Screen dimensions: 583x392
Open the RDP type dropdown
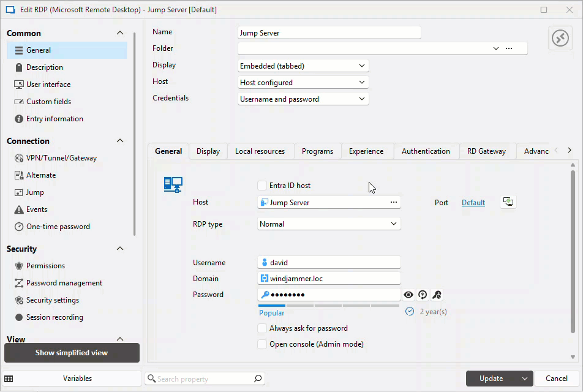[329, 224]
